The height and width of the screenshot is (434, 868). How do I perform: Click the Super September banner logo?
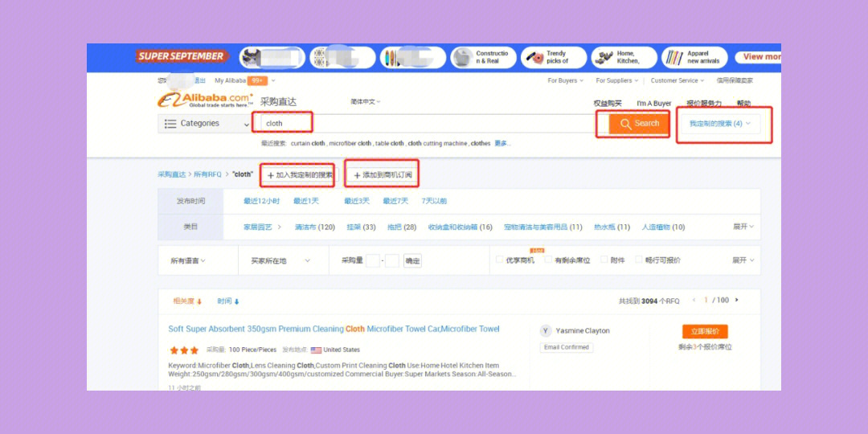[x=182, y=56]
